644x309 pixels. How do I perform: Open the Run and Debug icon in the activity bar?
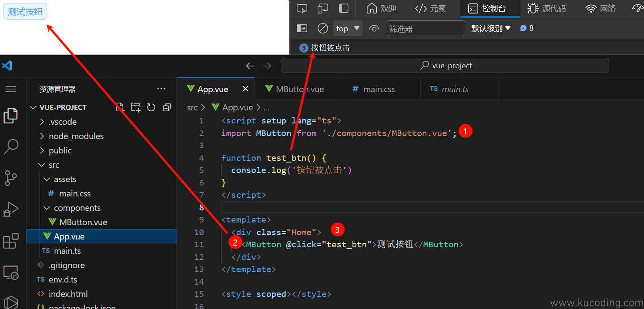coord(11,209)
